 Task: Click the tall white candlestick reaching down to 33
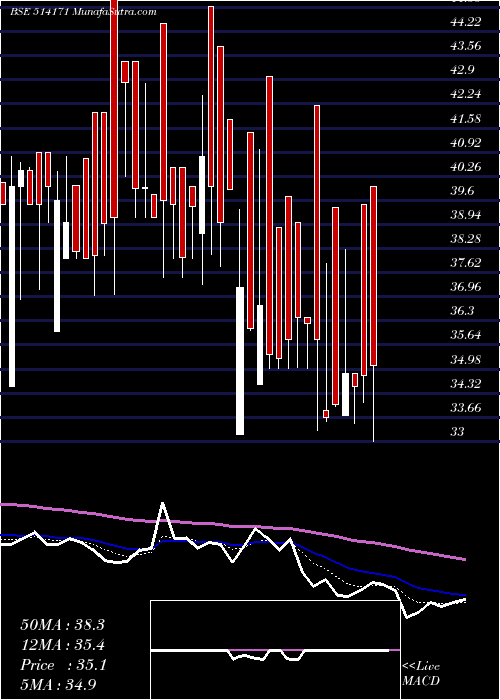240,361
